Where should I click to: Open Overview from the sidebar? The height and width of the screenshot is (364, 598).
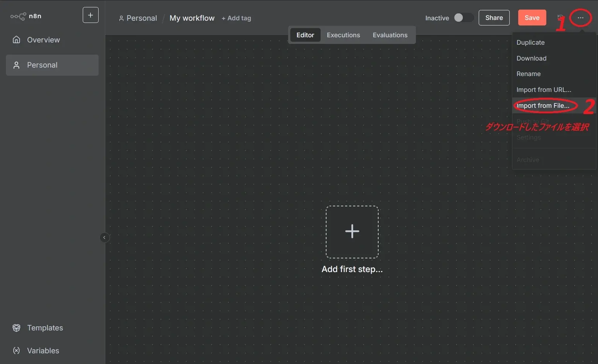pyautogui.click(x=43, y=40)
